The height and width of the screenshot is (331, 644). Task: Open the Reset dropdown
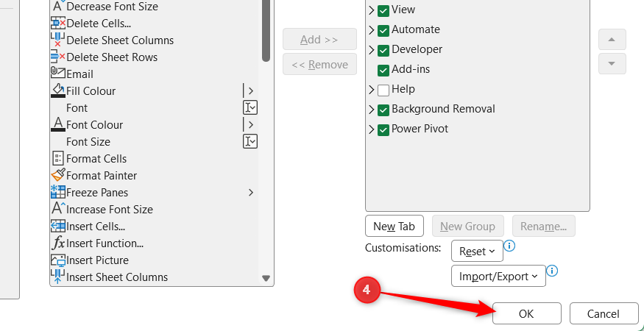pos(477,251)
